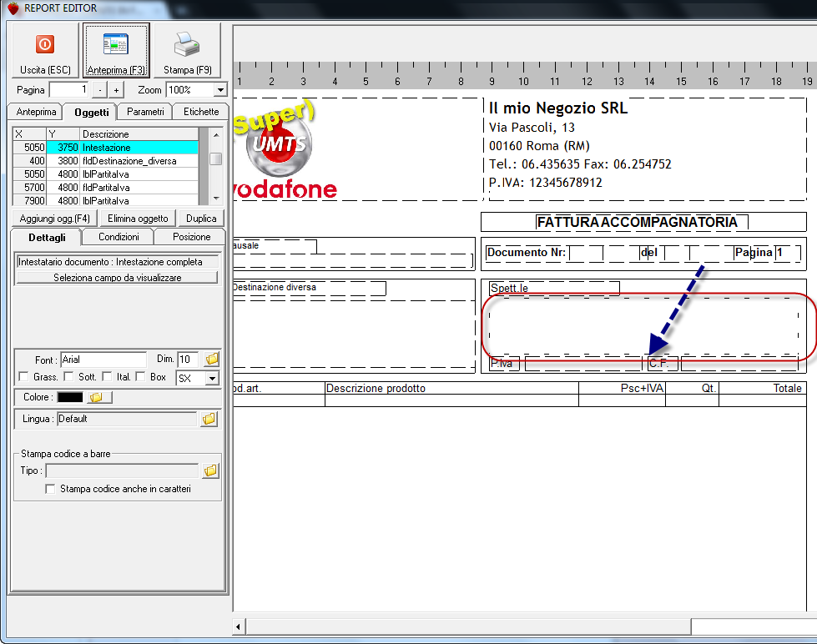The width and height of the screenshot is (817, 644).
Task: Click horizontal scrollbar left arrow
Action: click(238, 626)
